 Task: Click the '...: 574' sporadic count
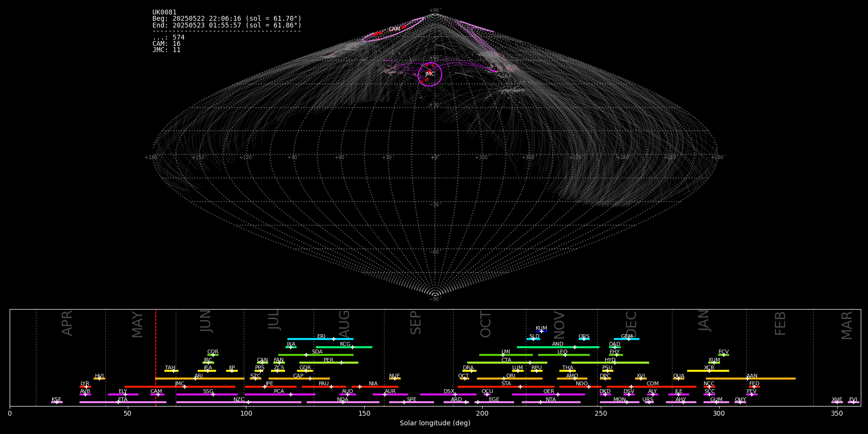click(x=168, y=38)
